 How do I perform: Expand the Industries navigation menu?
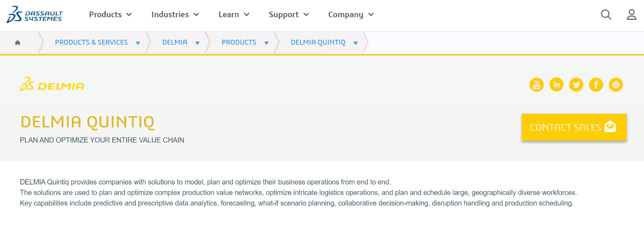tap(175, 15)
